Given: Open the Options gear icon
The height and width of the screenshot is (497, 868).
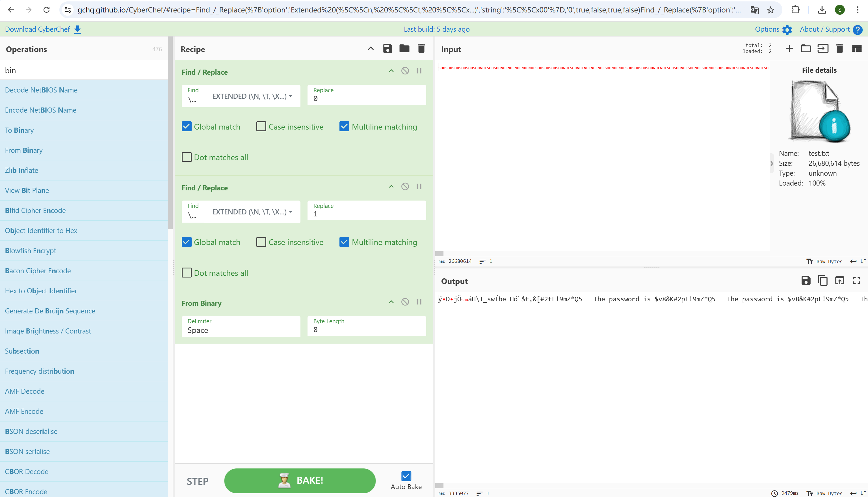Looking at the screenshot, I should [x=787, y=30].
